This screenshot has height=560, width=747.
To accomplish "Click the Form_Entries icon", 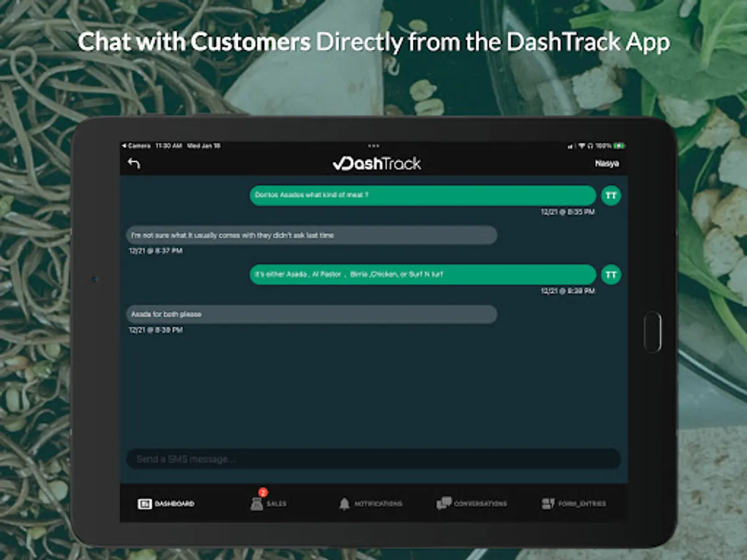I will coord(548,503).
